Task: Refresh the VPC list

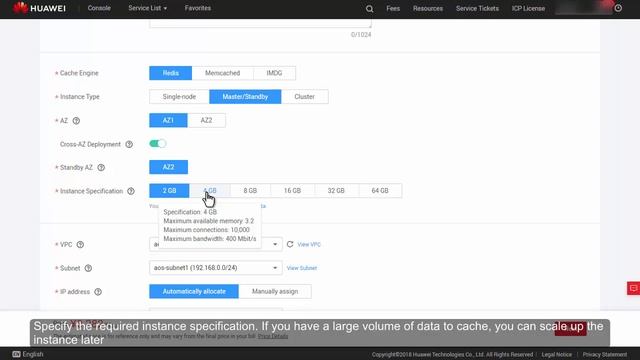Action: [x=290, y=244]
